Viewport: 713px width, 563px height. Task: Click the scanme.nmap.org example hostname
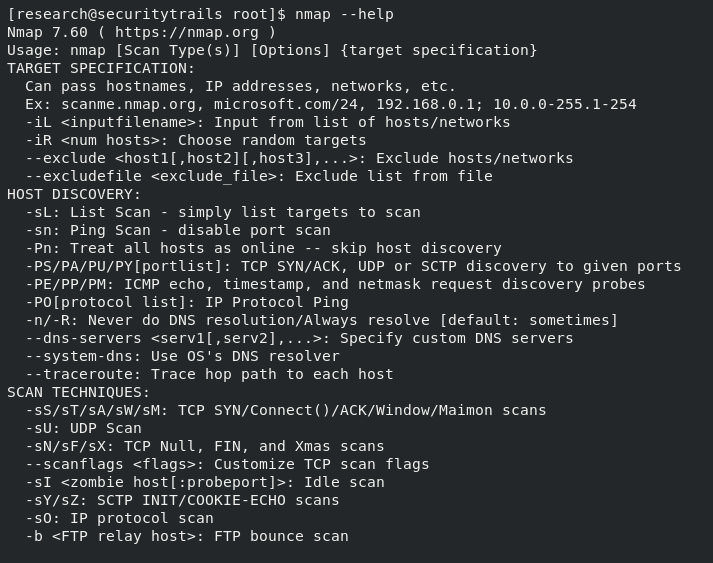[129, 104]
